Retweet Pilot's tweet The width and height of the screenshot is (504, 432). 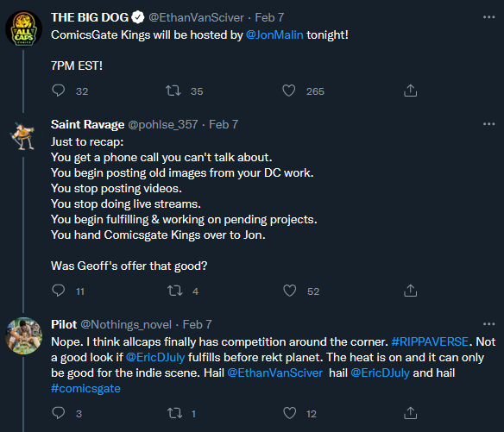click(x=175, y=413)
